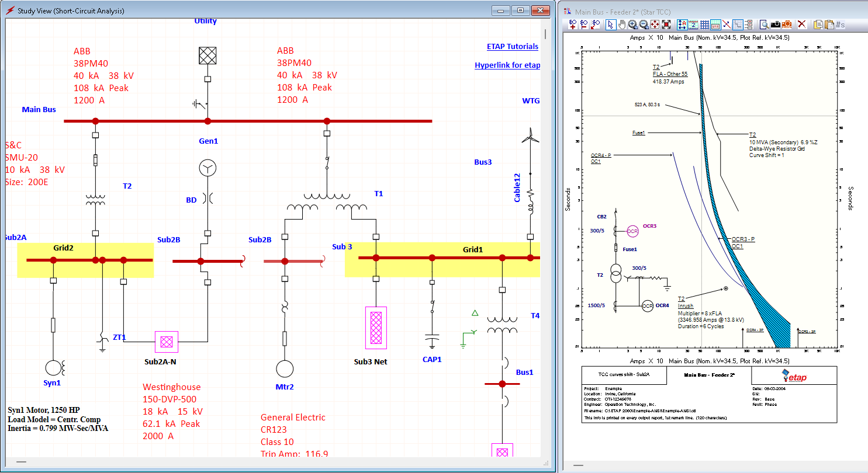Open the Hyperlink for etap link
868x473 pixels.
pyautogui.click(x=507, y=65)
